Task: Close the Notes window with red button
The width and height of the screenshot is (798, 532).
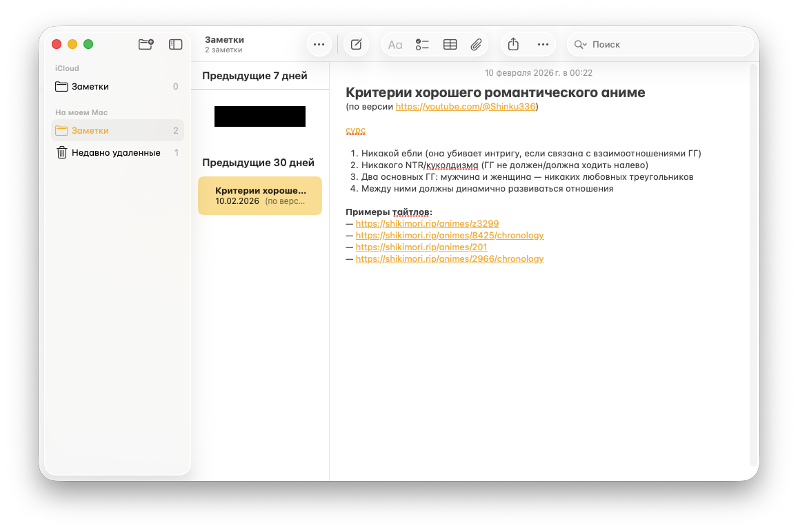Action: tap(57, 44)
